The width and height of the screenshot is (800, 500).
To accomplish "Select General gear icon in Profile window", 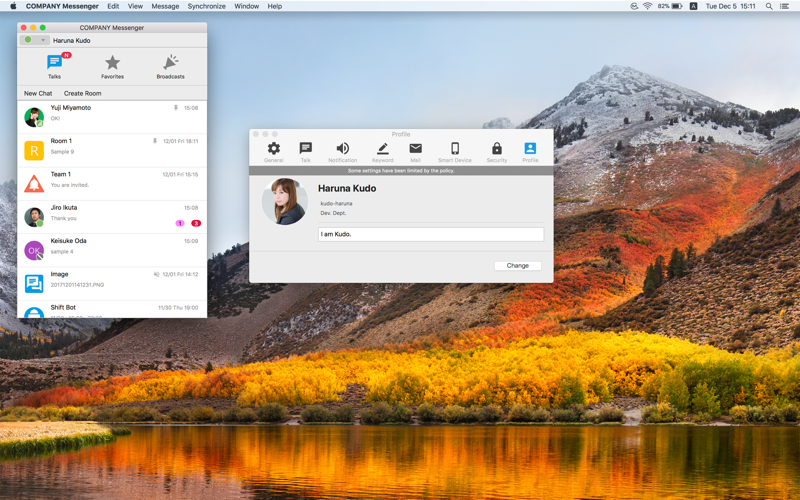I will click(x=273, y=148).
